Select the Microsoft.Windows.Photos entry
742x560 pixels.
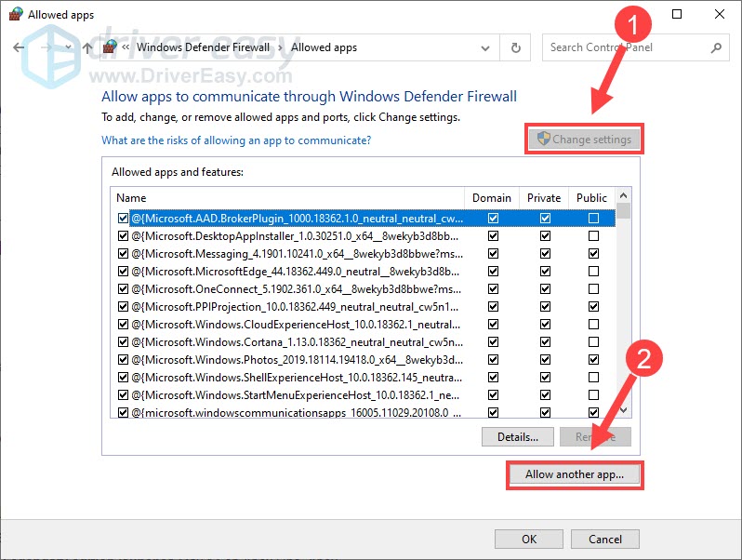(298, 360)
